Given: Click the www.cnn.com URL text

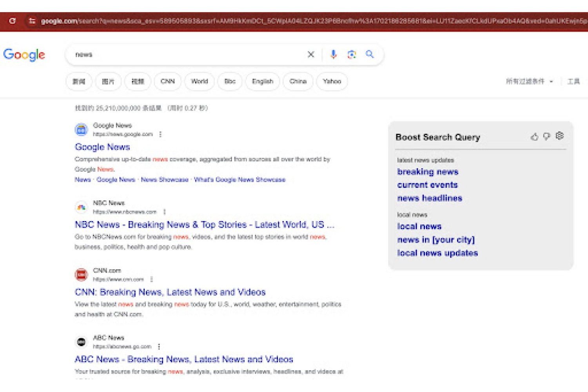Looking at the screenshot, I should pyautogui.click(x=118, y=279).
